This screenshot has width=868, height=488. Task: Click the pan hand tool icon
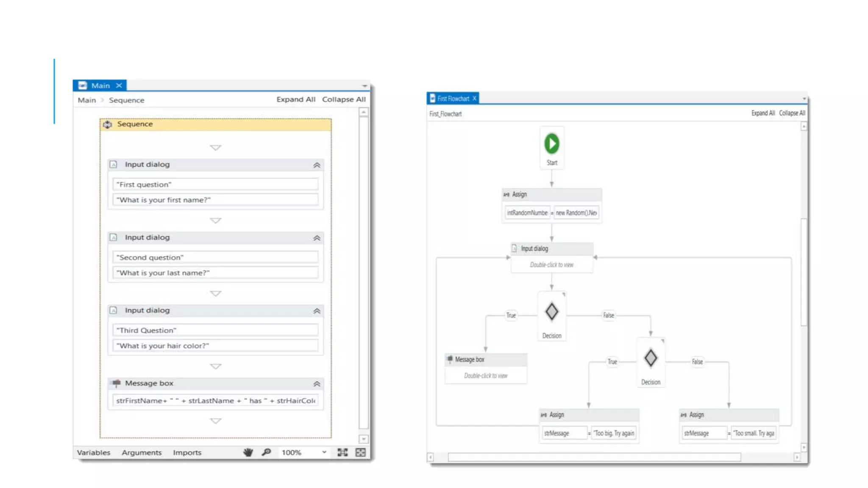coord(248,452)
